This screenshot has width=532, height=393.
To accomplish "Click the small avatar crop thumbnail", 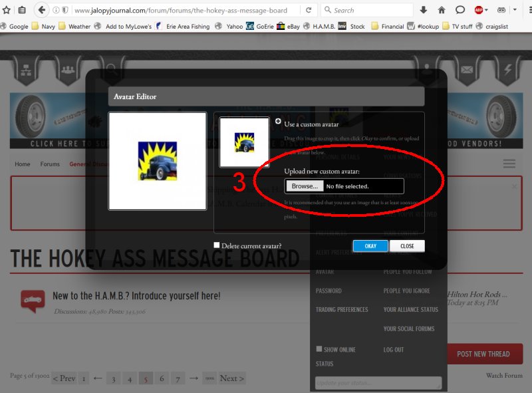I will (244, 142).
